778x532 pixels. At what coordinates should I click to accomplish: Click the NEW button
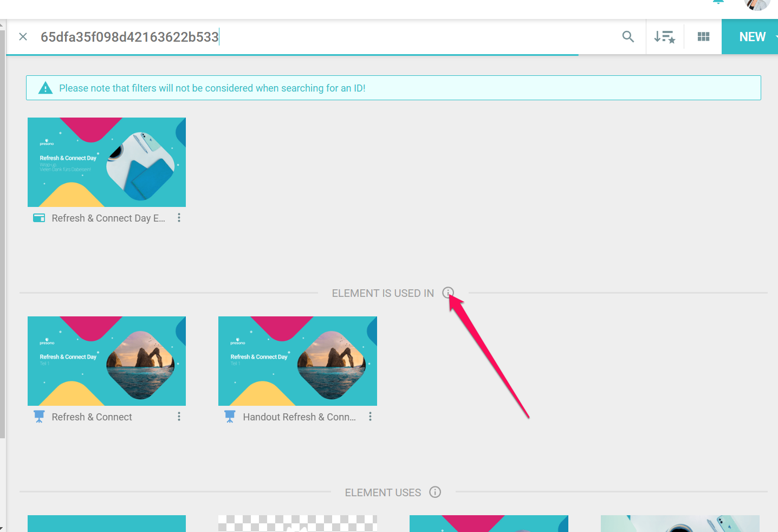click(752, 37)
